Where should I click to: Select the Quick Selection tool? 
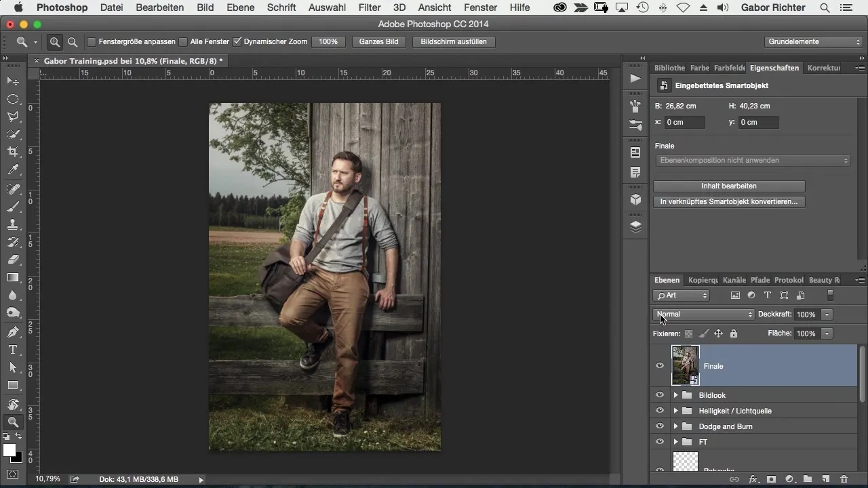click(x=13, y=134)
